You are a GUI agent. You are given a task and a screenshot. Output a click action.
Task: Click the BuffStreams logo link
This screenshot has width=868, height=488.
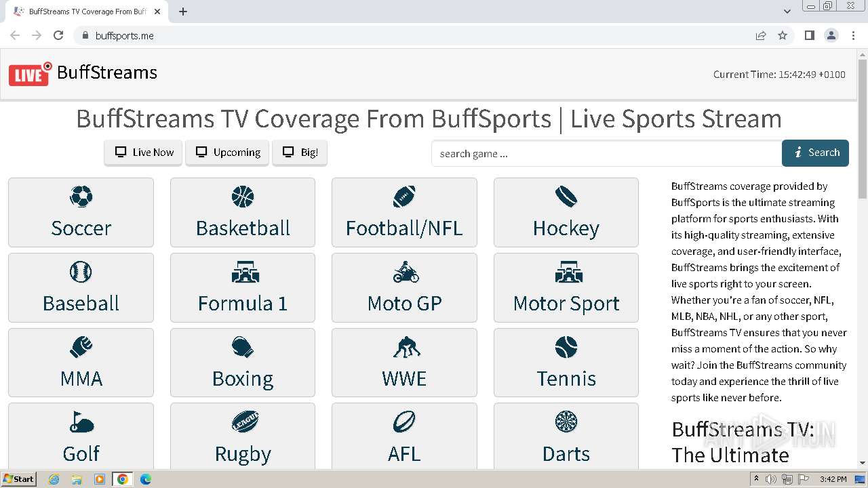pyautogui.click(x=83, y=73)
